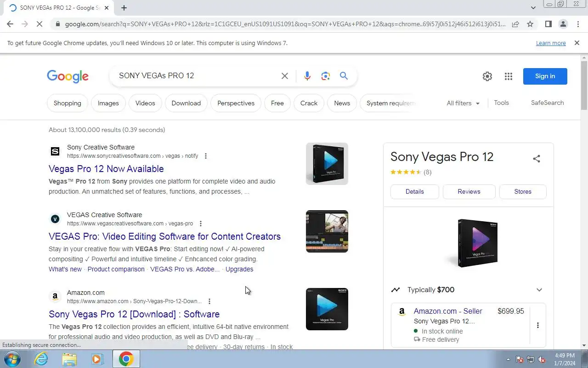Click the Sign in button
The height and width of the screenshot is (368, 588).
545,76
